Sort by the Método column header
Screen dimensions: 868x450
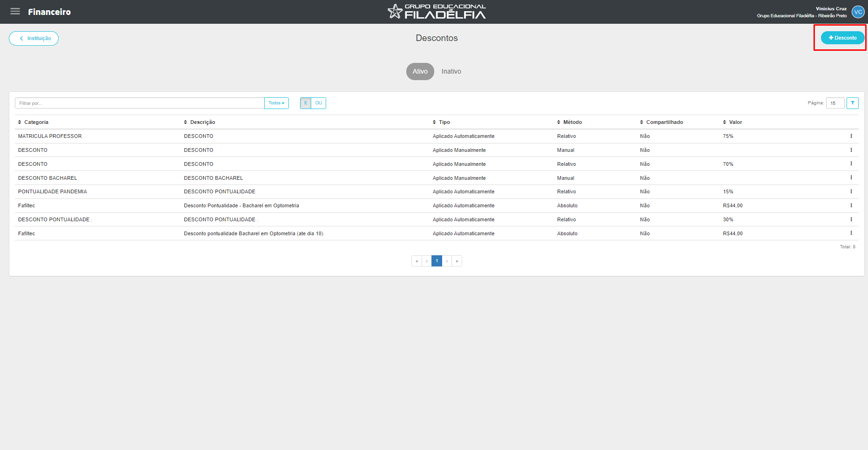point(569,122)
